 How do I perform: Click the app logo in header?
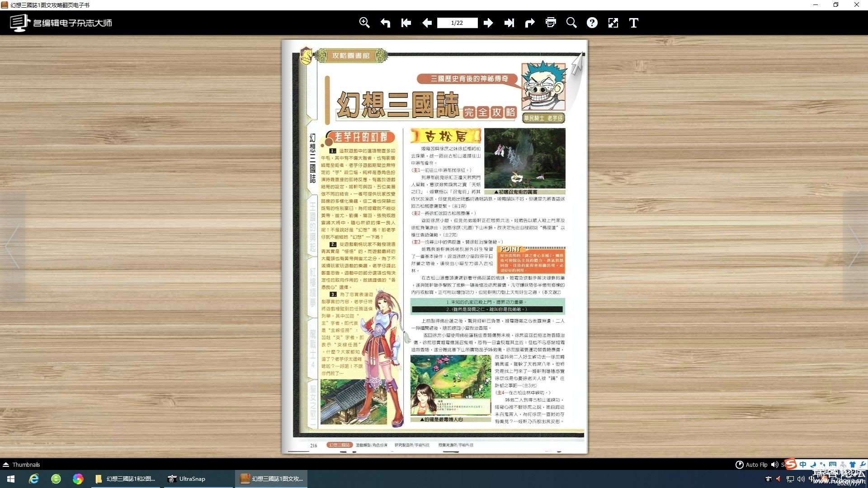pos(61,23)
